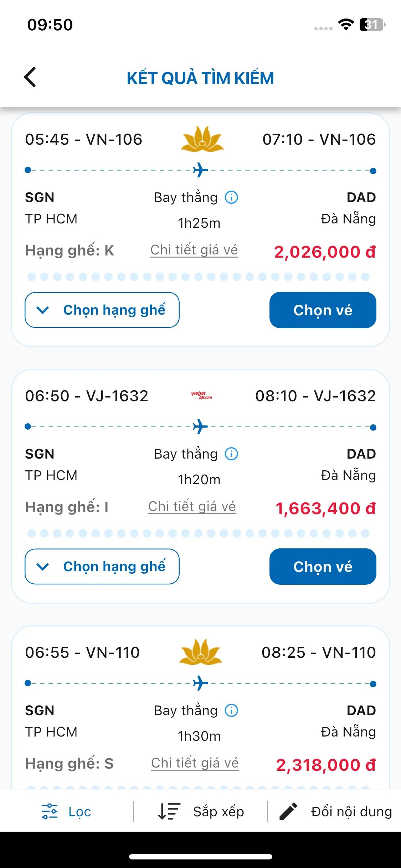Click Chọn vé for flight VJ-1632
401x868 pixels.
pos(323,567)
